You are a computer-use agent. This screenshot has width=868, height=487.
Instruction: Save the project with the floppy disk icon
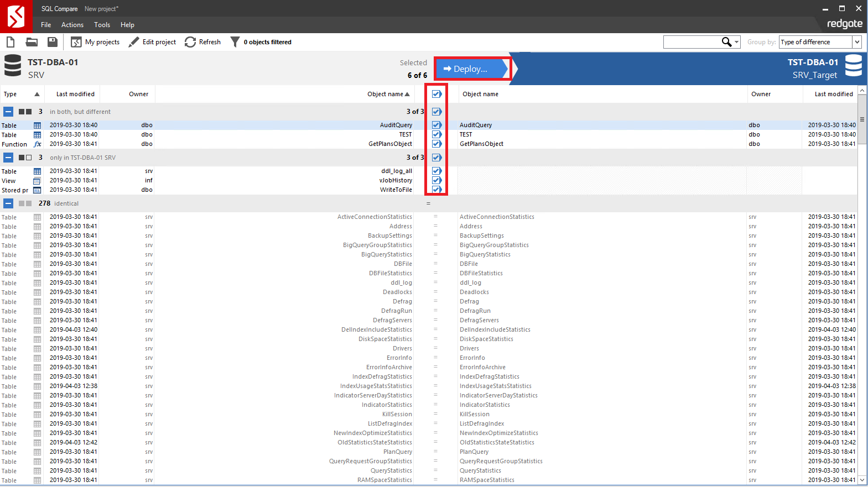(53, 42)
